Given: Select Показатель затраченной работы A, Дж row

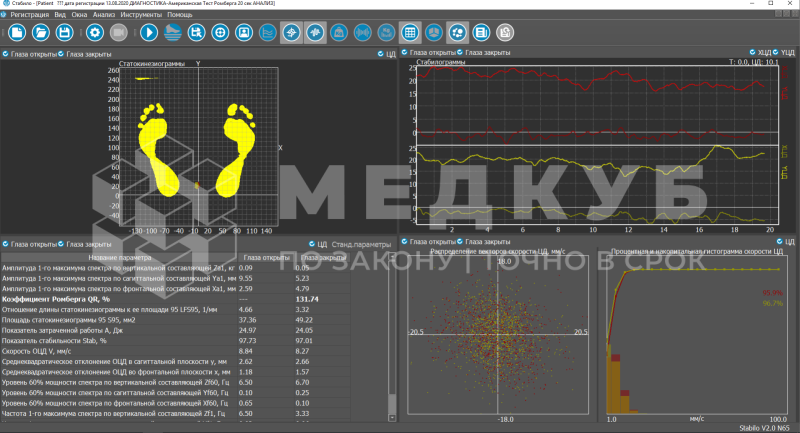Looking at the screenshot, I should tap(176, 330).
